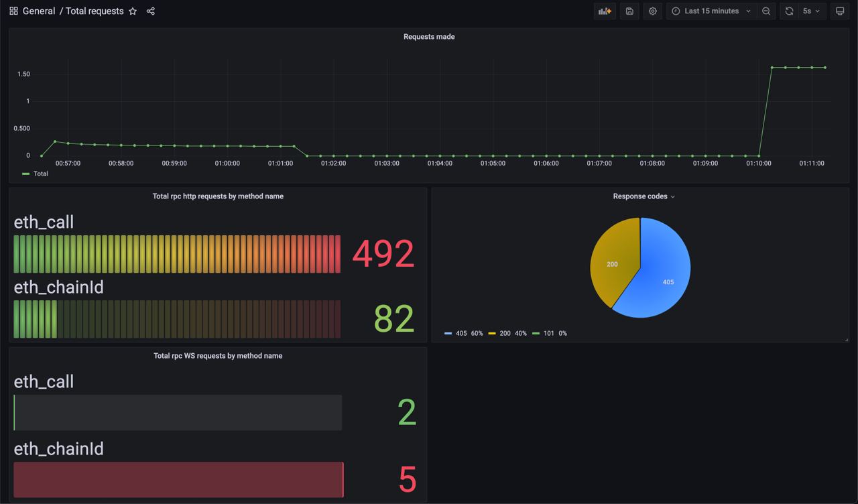
Task: Click the Total requests dashboard title
Action: (95, 11)
